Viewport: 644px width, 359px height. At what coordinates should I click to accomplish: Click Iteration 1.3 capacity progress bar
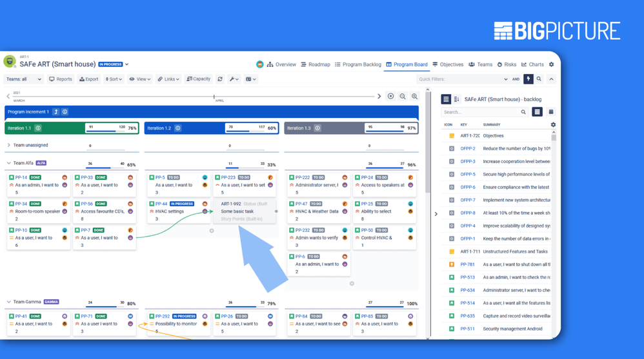click(385, 128)
